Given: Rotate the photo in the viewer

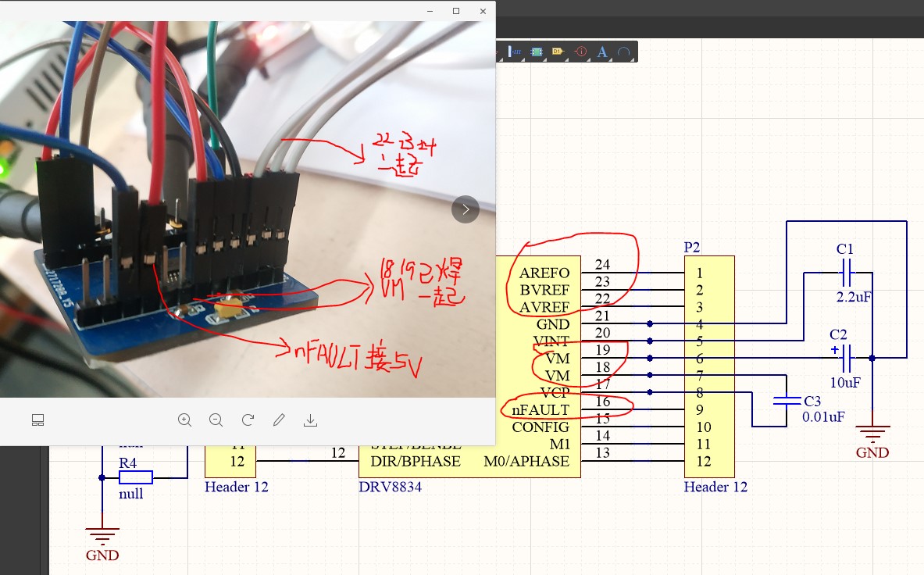Looking at the screenshot, I should click(248, 420).
